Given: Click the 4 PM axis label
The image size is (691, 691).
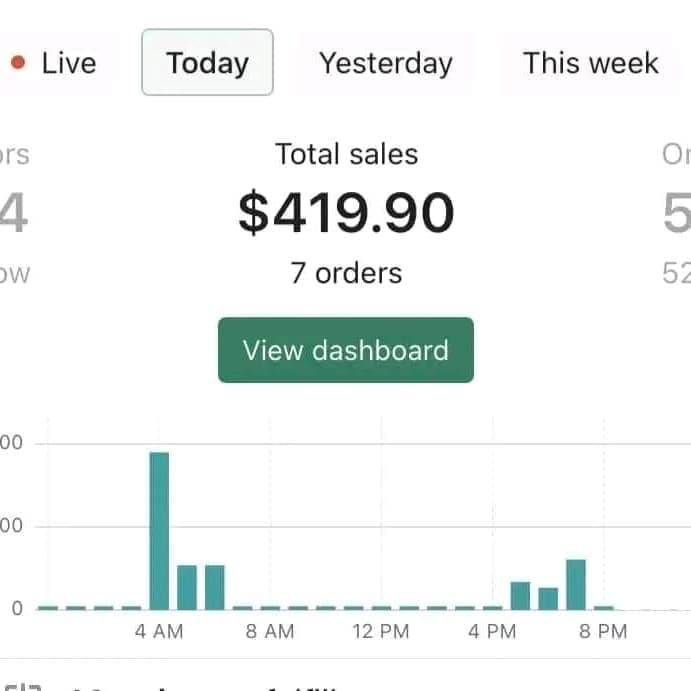Looking at the screenshot, I should pos(492,632).
